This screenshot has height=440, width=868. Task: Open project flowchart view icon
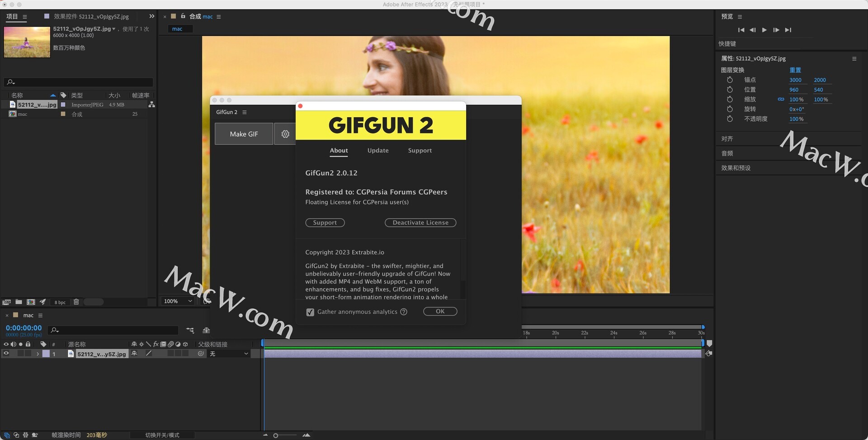pyautogui.click(x=152, y=104)
